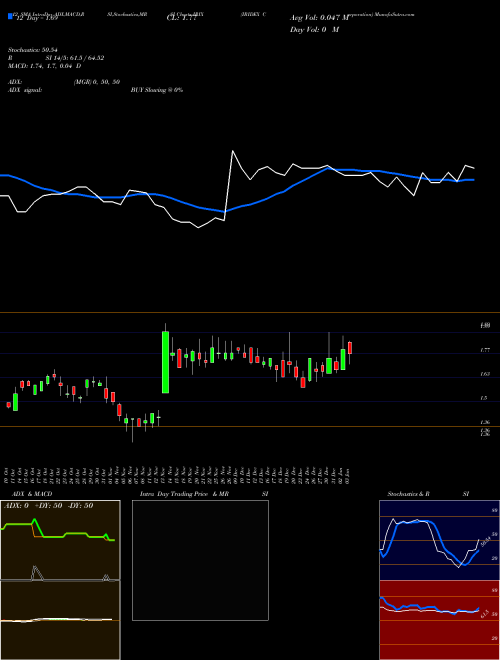This screenshot has height=660, width=500.
Task: Click the last red candlestick on the chart
Action: pos(350,348)
